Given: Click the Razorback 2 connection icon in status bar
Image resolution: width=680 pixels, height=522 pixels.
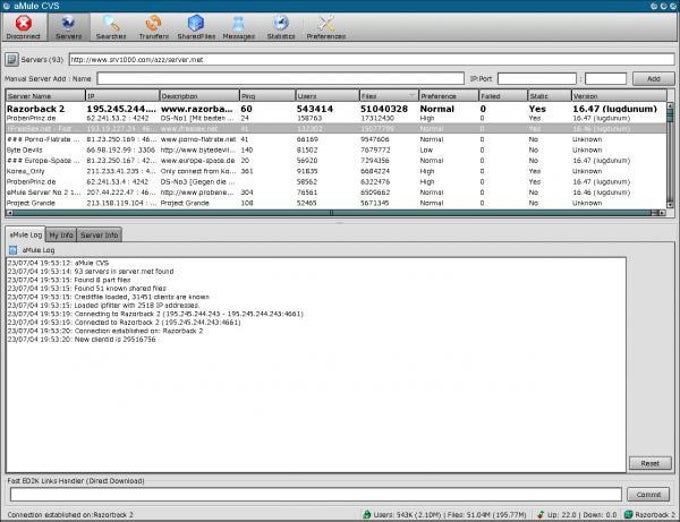Looking at the screenshot, I should (x=628, y=515).
